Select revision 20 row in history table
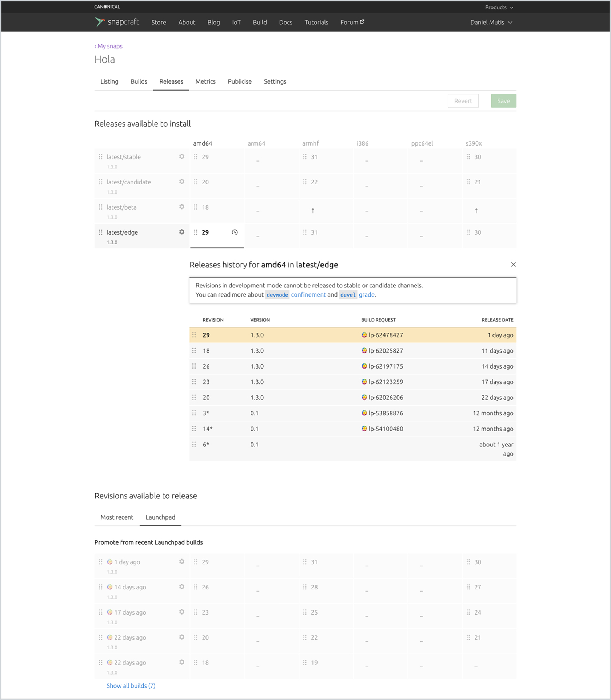The image size is (611, 700). (x=353, y=397)
